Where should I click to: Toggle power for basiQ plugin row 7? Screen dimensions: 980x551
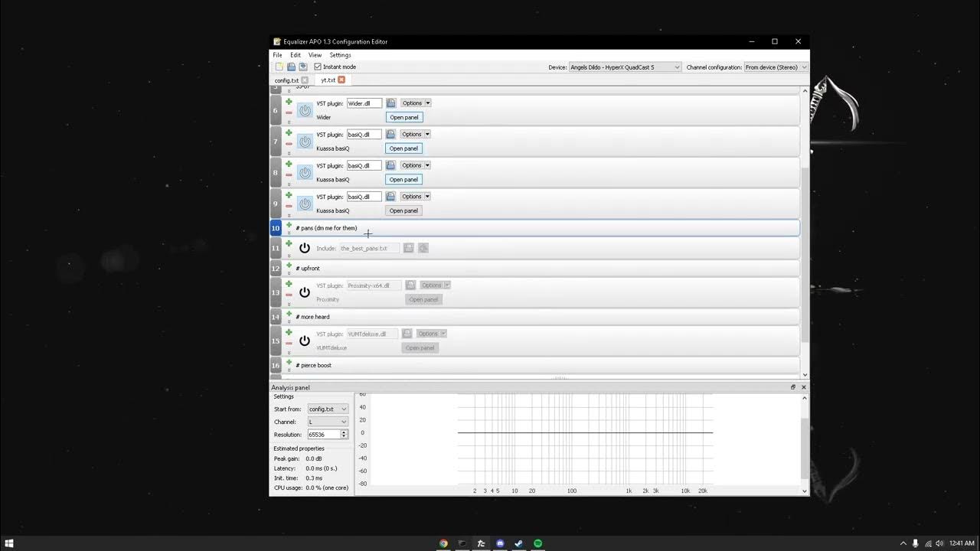(x=305, y=142)
